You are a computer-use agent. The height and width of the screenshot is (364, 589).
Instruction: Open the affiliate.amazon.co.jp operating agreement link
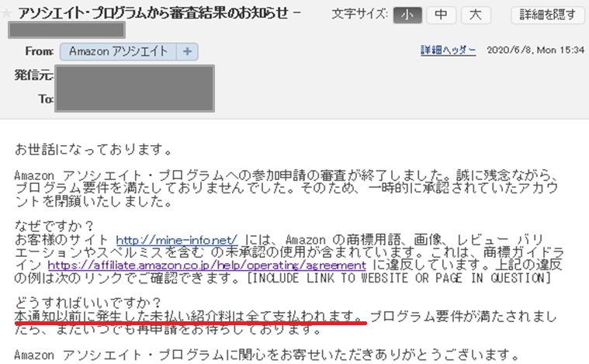coord(206,265)
